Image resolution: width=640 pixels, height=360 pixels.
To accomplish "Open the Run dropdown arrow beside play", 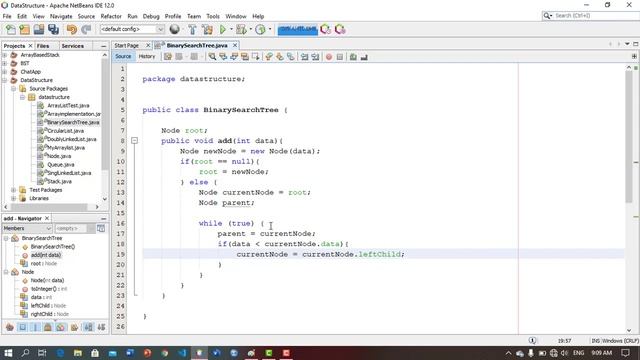I will 231,29.
